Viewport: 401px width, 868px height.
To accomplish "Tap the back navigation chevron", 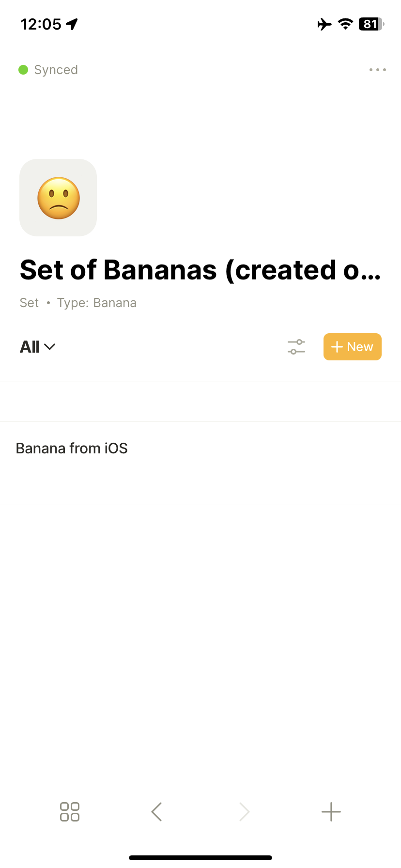I will 156,811.
